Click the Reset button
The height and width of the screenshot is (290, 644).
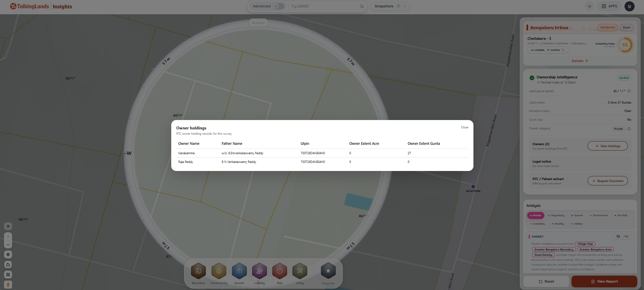546,282
